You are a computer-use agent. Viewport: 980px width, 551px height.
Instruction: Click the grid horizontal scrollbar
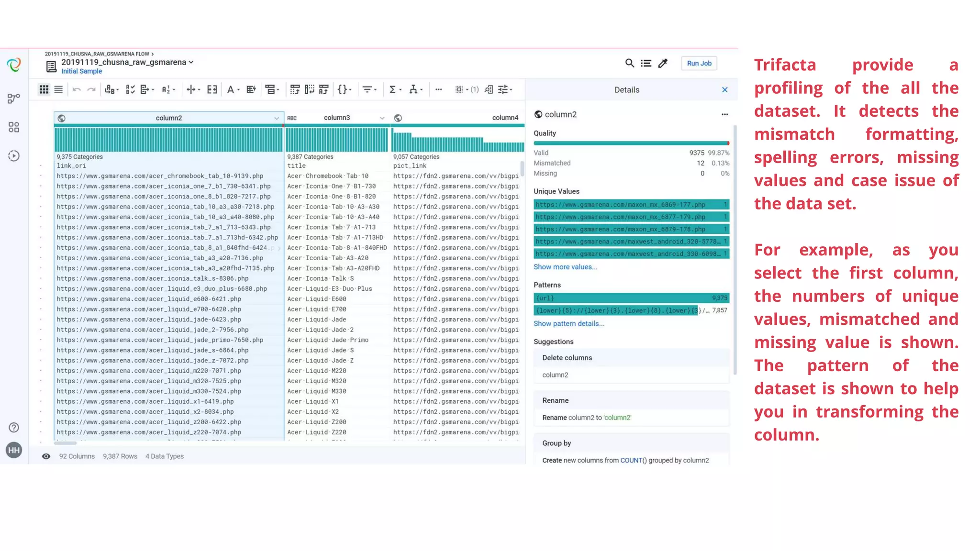[x=65, y=443]
